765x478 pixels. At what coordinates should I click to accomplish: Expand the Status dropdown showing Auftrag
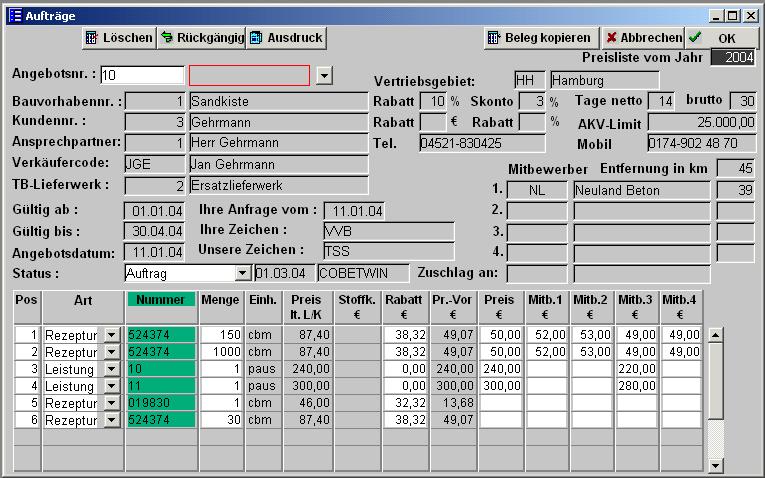tap(242, 273)
